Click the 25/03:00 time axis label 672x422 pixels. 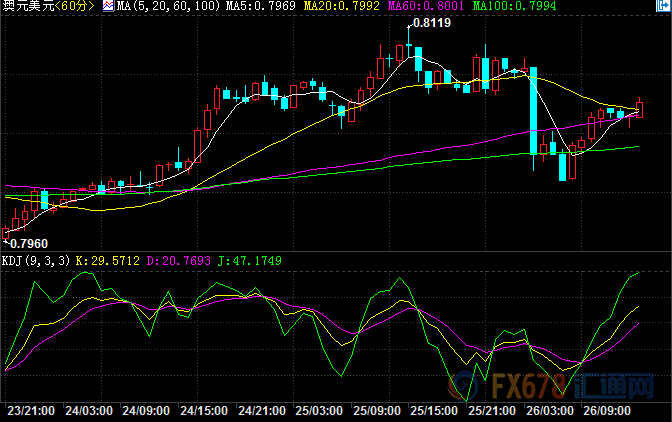tap(319, 411)
